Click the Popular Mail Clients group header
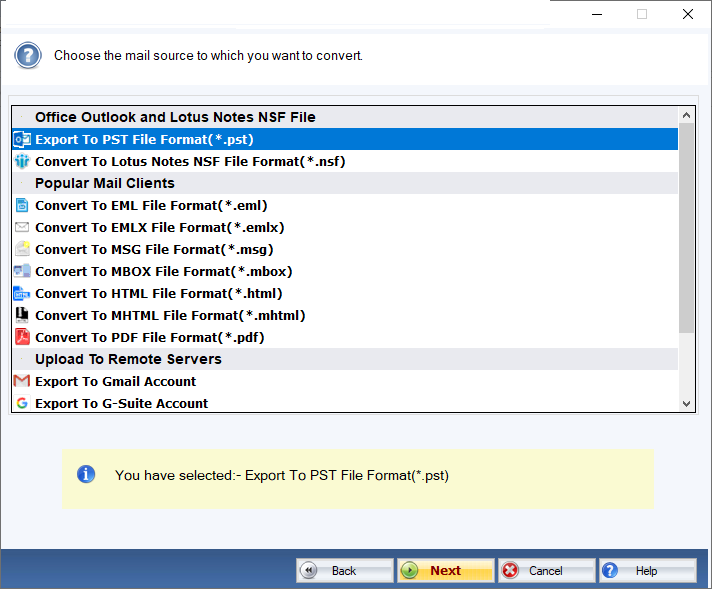 coord(345,183)
